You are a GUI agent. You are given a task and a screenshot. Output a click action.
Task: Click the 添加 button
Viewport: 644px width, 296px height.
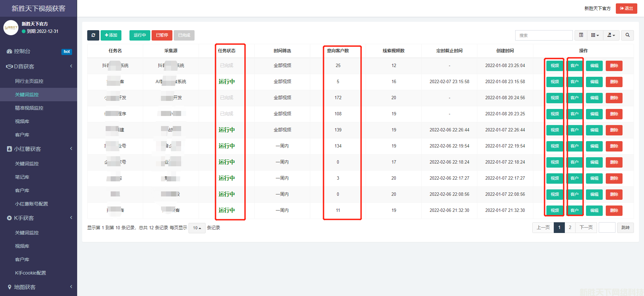(111, 35)
